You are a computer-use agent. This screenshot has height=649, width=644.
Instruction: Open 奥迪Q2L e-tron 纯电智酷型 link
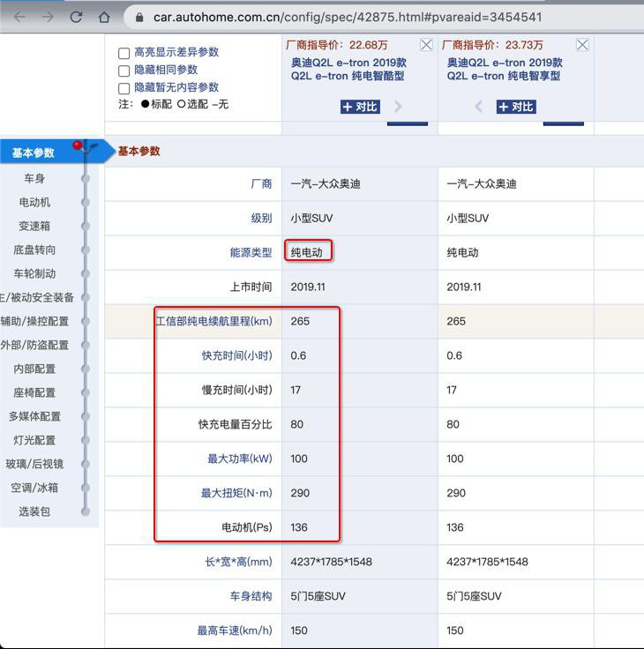pyautogui.click(x=348, y=69)
